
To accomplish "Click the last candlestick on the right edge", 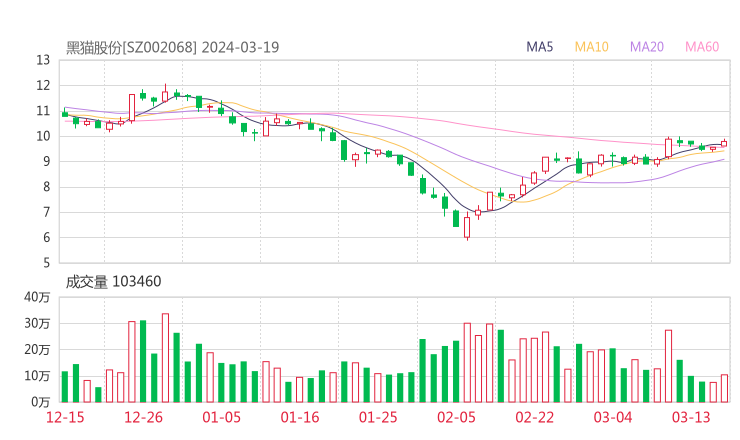I will [x=724, y=144].
